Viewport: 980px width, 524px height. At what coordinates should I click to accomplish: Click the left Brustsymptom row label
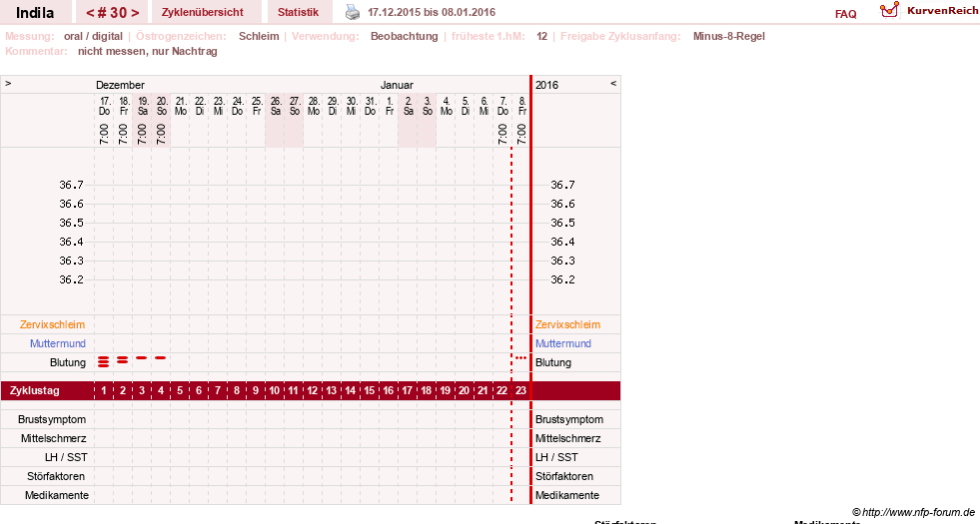52,420
